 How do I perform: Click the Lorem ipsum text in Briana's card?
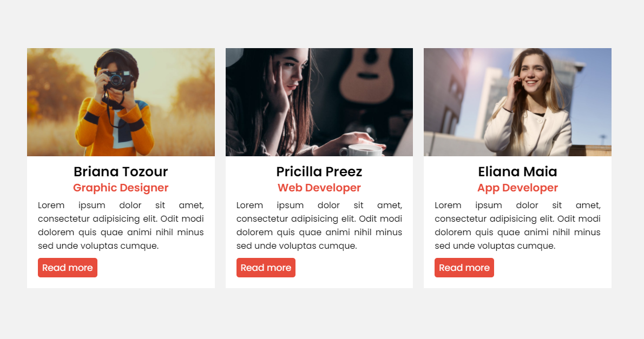pos(121,225)
